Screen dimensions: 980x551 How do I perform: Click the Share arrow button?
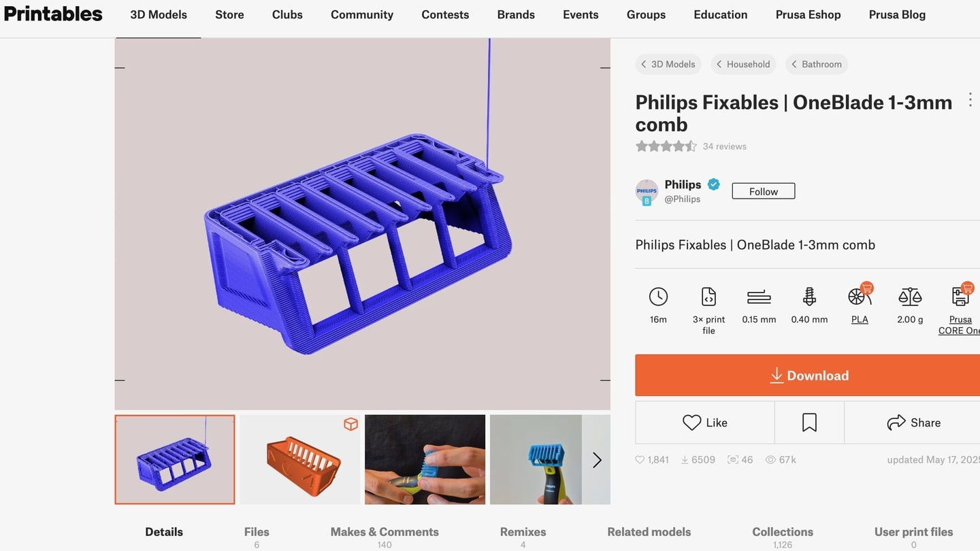click(913, 422)
